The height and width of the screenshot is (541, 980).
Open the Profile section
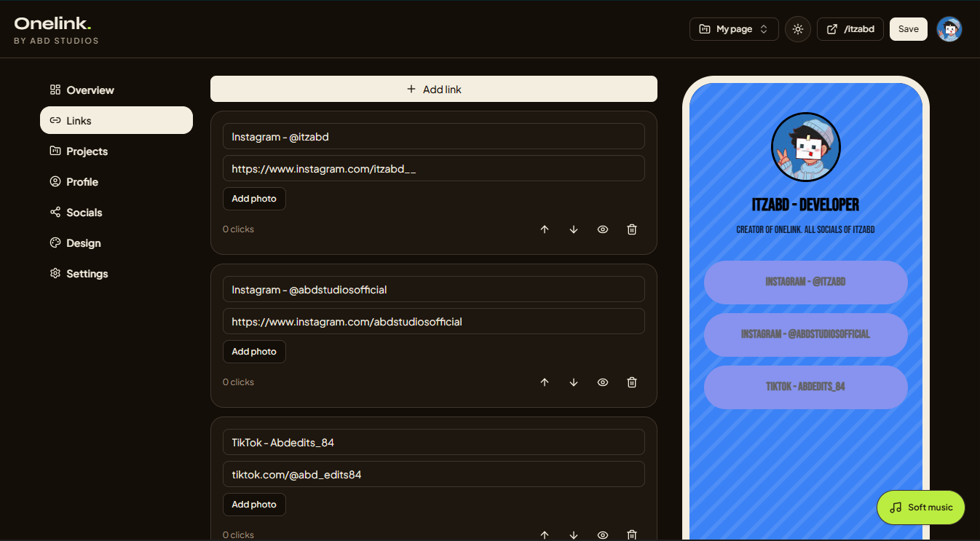click(x=116, y=182)
